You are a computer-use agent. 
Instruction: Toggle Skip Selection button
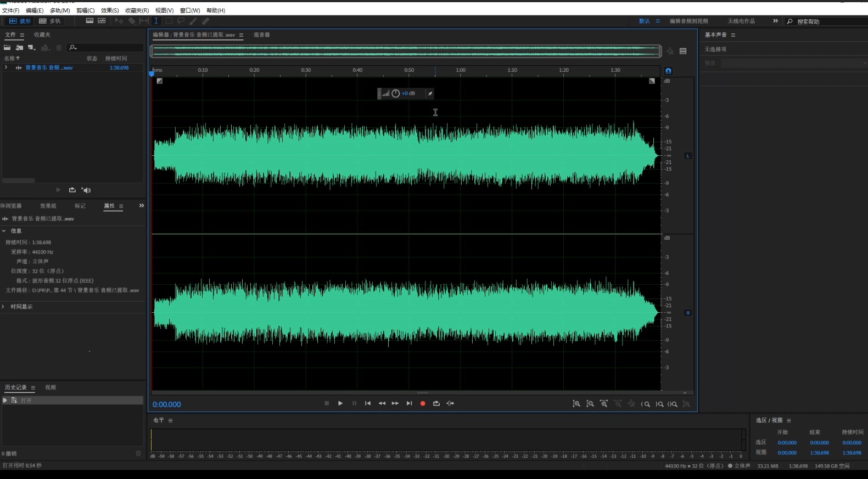point(450,403)
